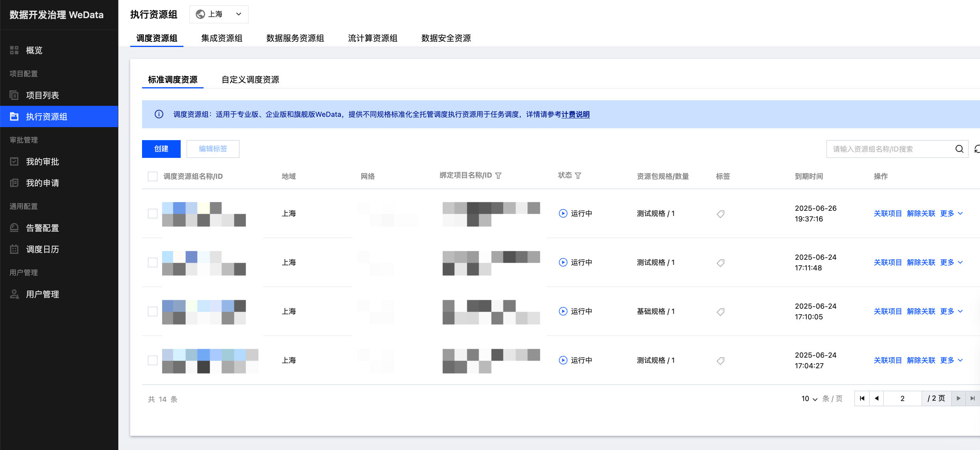Click the status column filter icon
This screenshot has width=980, height=450.
(x=578, y=176)
